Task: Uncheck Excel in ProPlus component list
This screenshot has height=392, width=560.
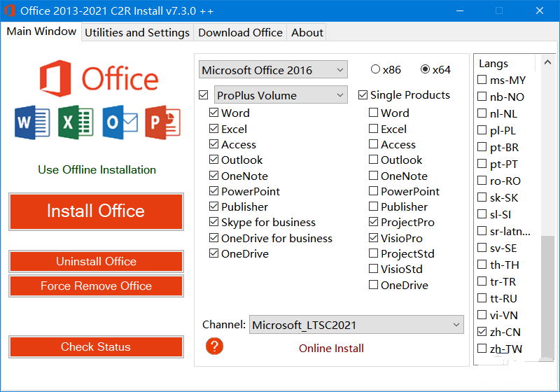Action: tap(213, 129)
